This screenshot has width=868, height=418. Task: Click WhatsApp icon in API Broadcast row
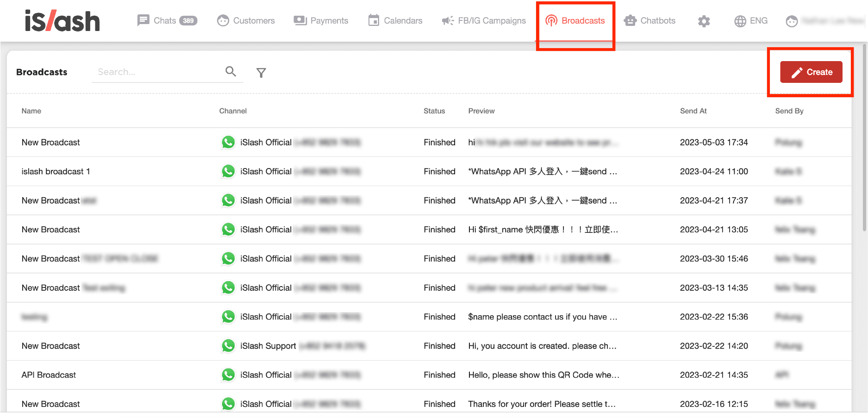[228, 375]
